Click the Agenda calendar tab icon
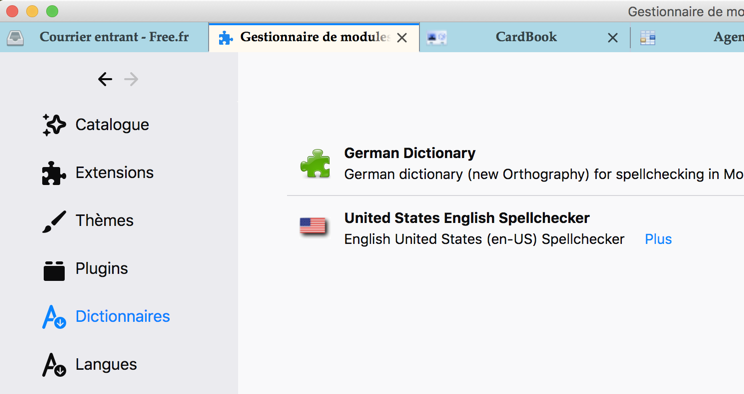 point(648,38)
